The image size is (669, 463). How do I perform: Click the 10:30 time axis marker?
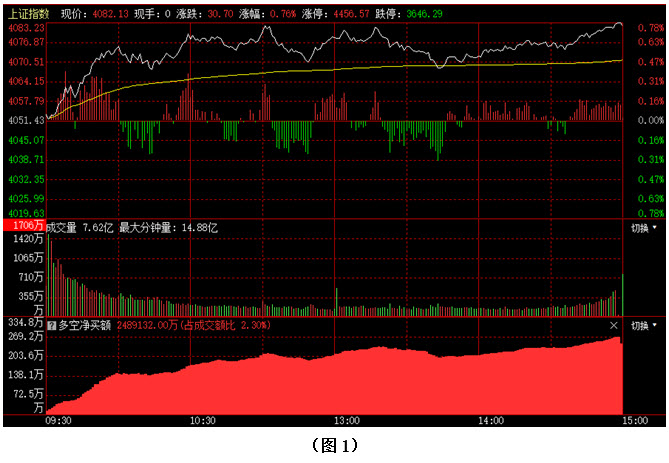[x=203, y=421]
